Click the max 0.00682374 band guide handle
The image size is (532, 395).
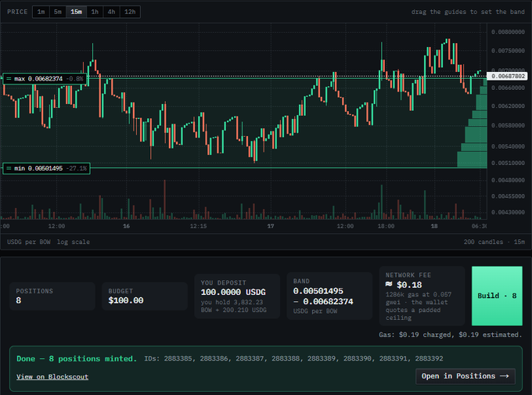[45, 79]
